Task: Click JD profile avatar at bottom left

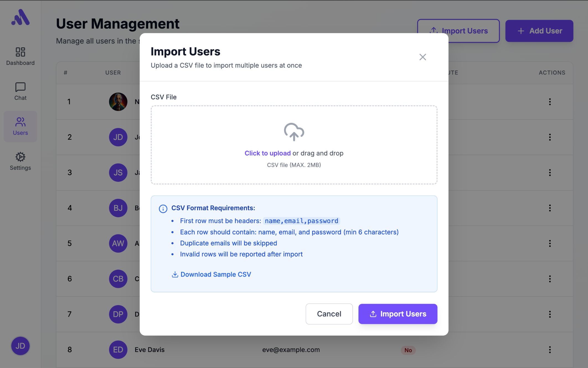Action: point(20,346)
